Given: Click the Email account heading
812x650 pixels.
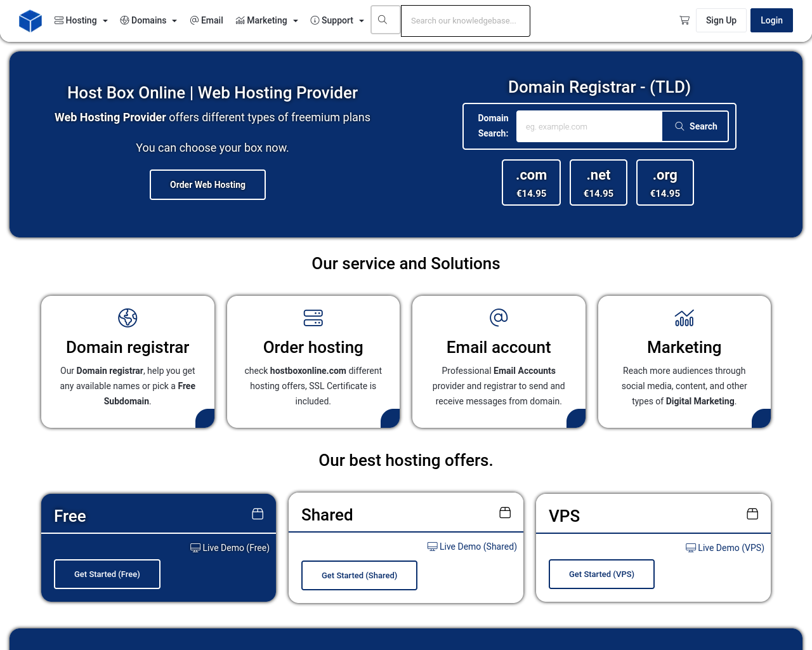Looking at the screenshot, I should coord(499,347).
